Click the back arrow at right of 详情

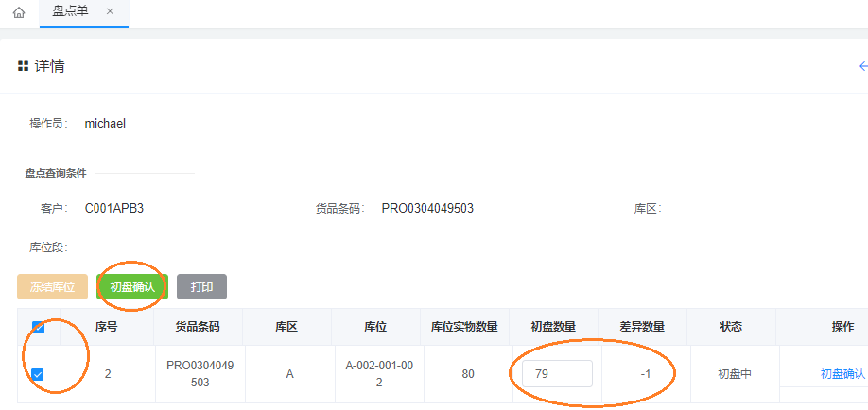coord(862,66)
